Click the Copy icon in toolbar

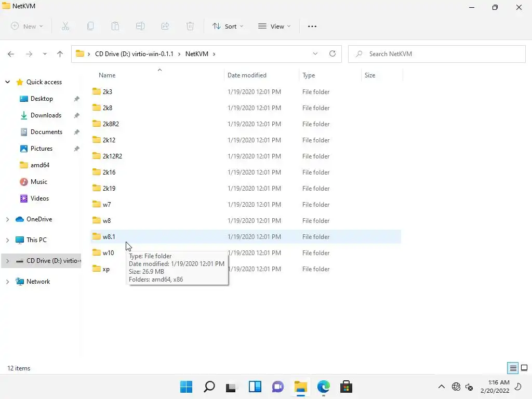coord(90,26)
